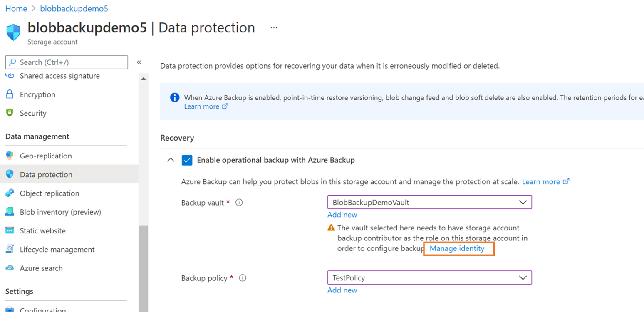
Task: Click inside the Search (Ctrl+/) field
Action: tap(67, 62)
